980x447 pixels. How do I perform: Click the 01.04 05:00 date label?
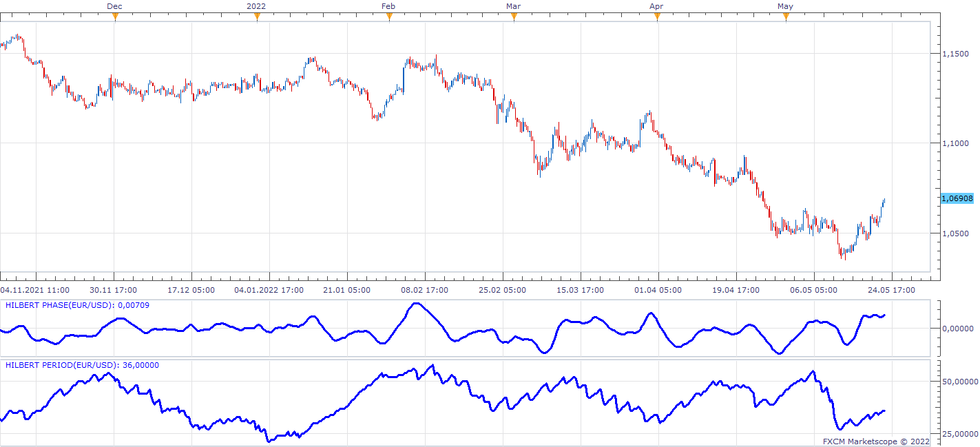tap(658, 290)
